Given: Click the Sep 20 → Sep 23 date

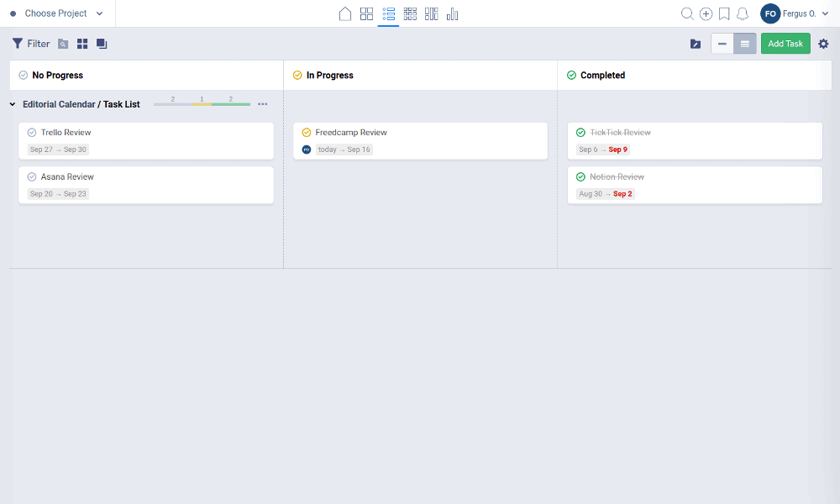Looking at the screenshot, I should pyautogui.click(x=58, y=194).
